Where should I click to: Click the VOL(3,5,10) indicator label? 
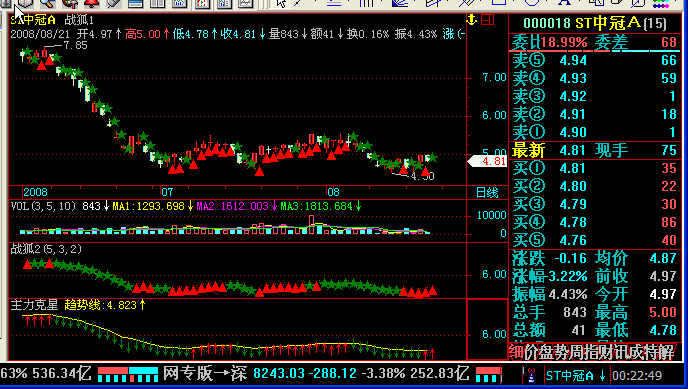click(43, 206)
